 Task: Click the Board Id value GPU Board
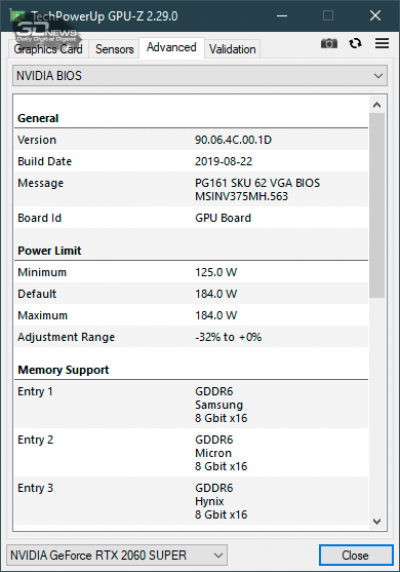tap(223, 218)
